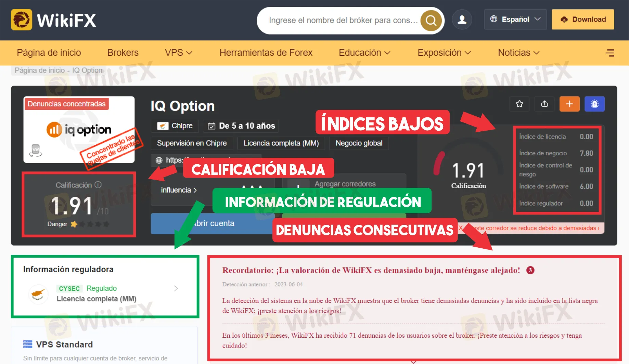Click the Abrir cuenta button
Image resolution: width=629 pixels, height=364 pixels.
point(213,224)
